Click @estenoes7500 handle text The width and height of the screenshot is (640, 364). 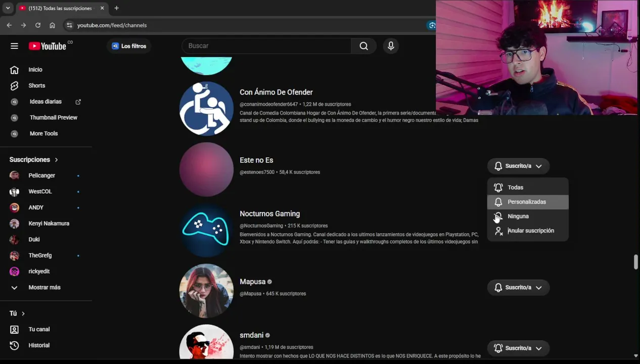tap(257, 172)
